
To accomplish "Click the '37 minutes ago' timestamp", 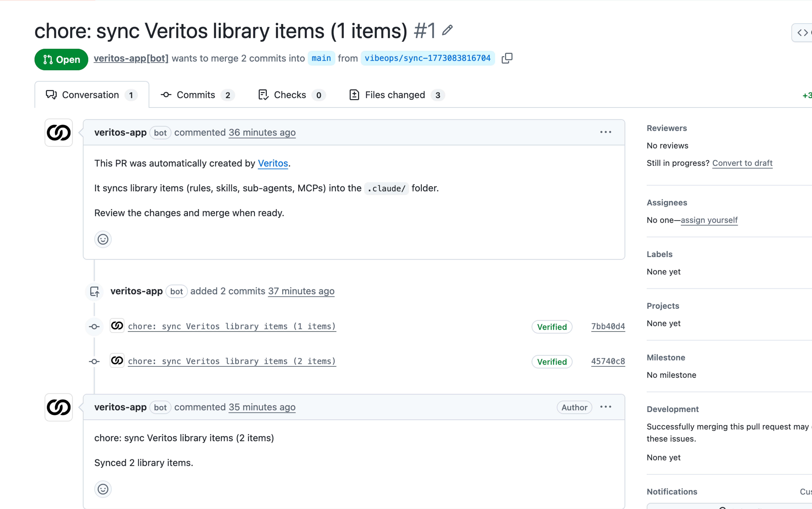I will (x=301, y=291).
